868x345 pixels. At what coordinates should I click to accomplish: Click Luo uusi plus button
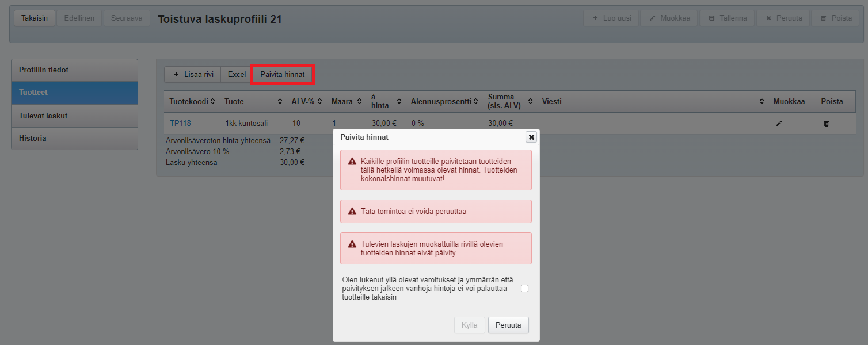click(x=611, y=18)
